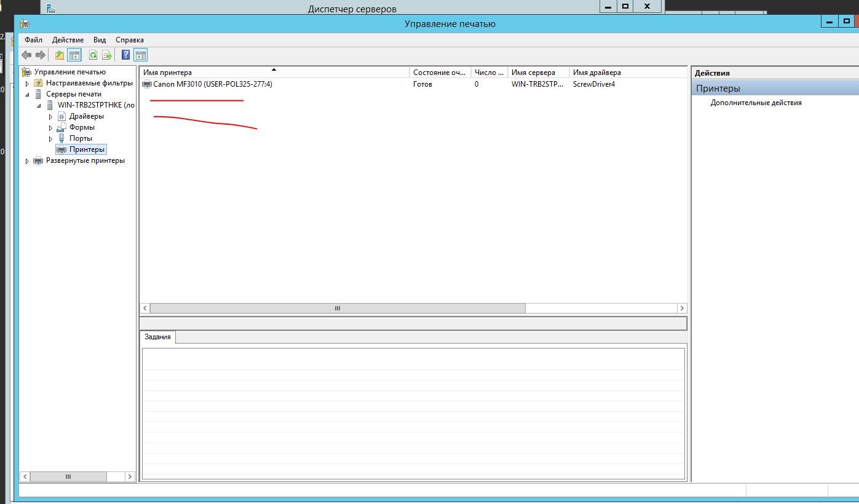Image resolution: width=859 pixels, height=504 pixels.
Task: Collapse the WIN-TRB2STPTHKE server node
Action: point(39,106)
